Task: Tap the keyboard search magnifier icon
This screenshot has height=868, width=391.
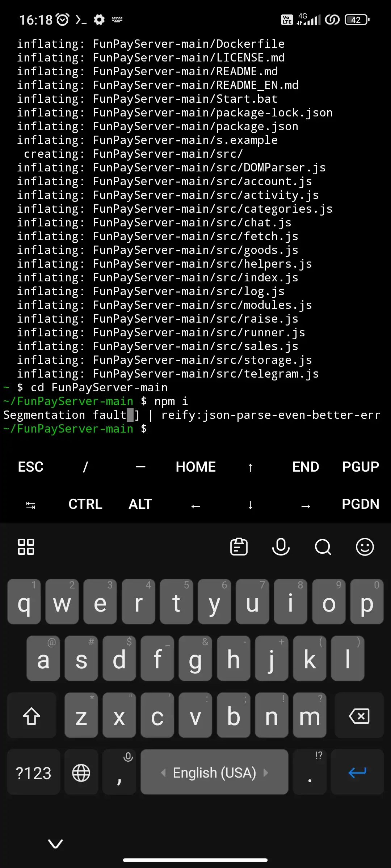Action: (x=323, y=546)
